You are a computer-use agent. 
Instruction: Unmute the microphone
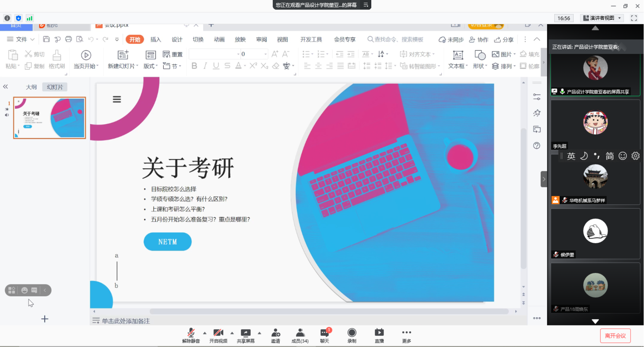191,332
